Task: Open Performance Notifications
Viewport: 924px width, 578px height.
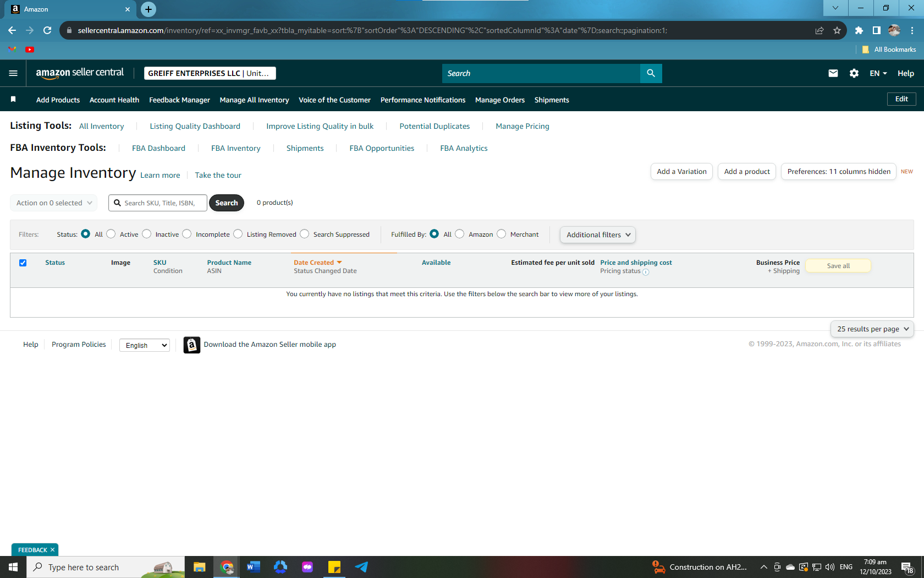Action: pos(423,100)
